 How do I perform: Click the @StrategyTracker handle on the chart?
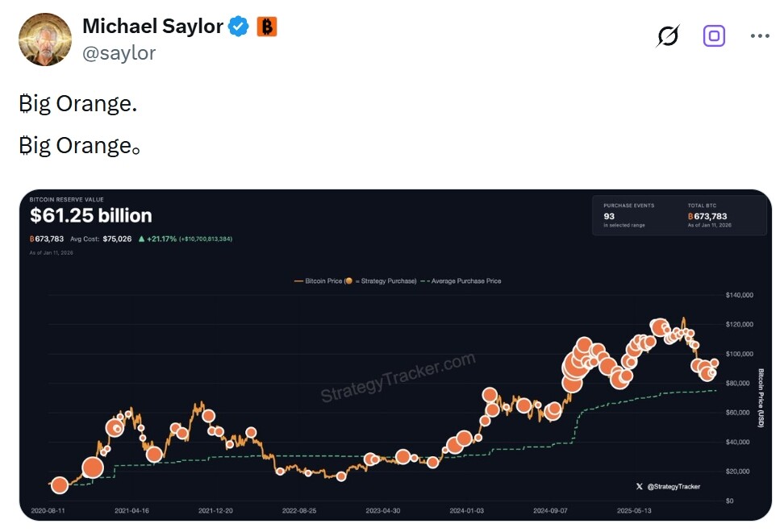[673, 486]
